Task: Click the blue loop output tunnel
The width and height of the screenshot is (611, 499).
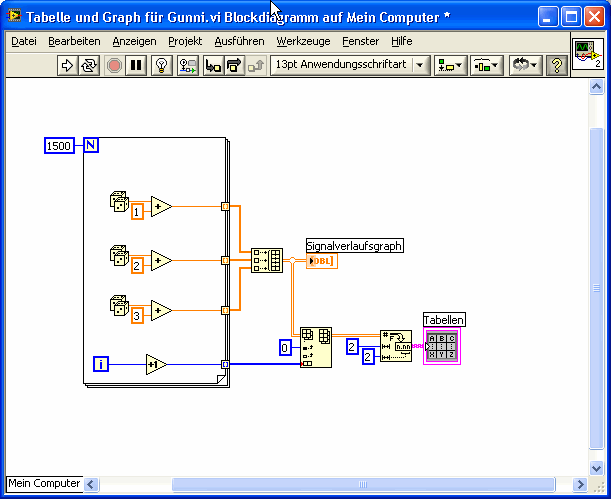Action: point(225,364)
